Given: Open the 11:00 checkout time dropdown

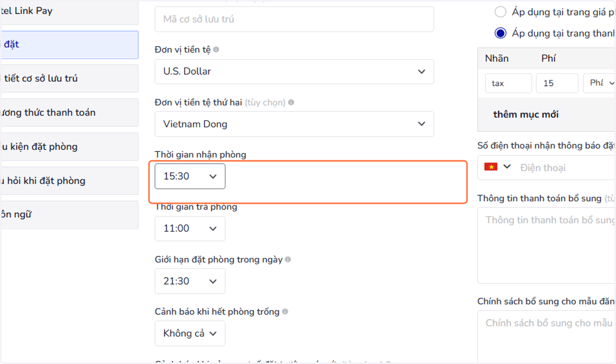Looking at the screenshot, I should pos(190,228).
